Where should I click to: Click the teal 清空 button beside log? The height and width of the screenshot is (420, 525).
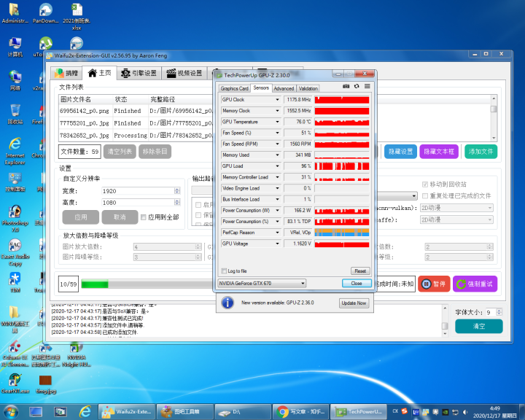[x=479, y=326]
